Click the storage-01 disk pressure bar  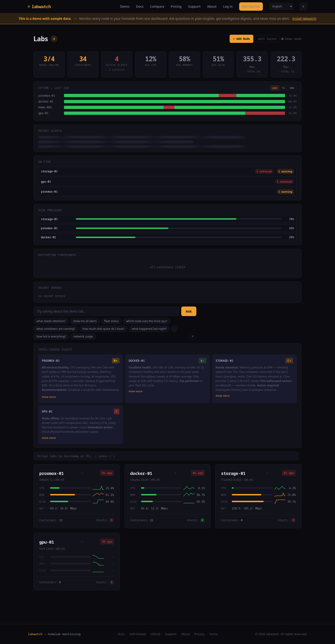point(178,219)
